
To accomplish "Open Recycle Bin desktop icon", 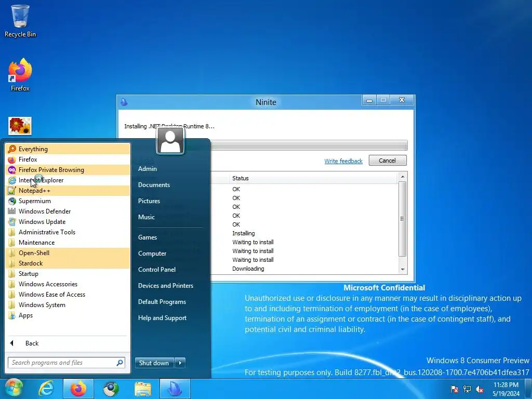I will 20,21.
